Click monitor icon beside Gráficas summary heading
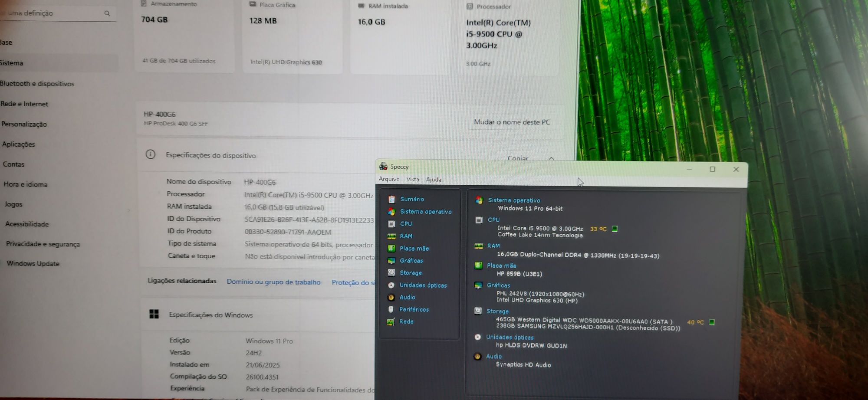The width and height of the screenshot is (868, 400). click(478, 285)
